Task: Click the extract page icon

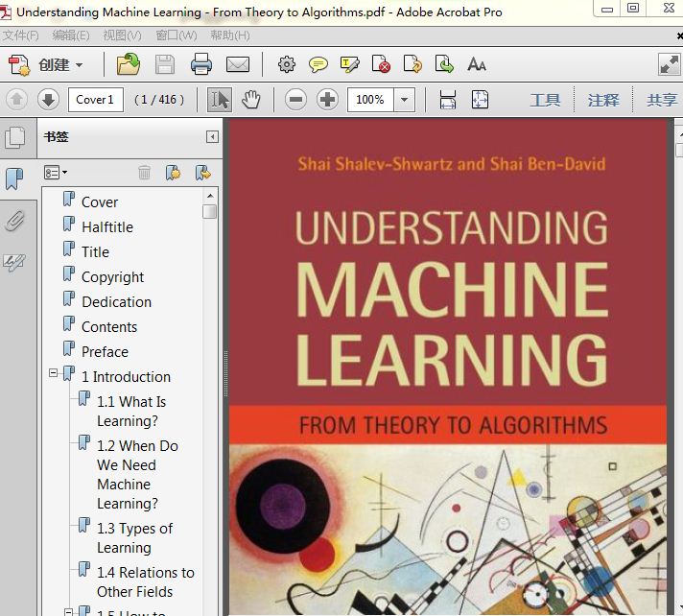Action: (444, 64)
